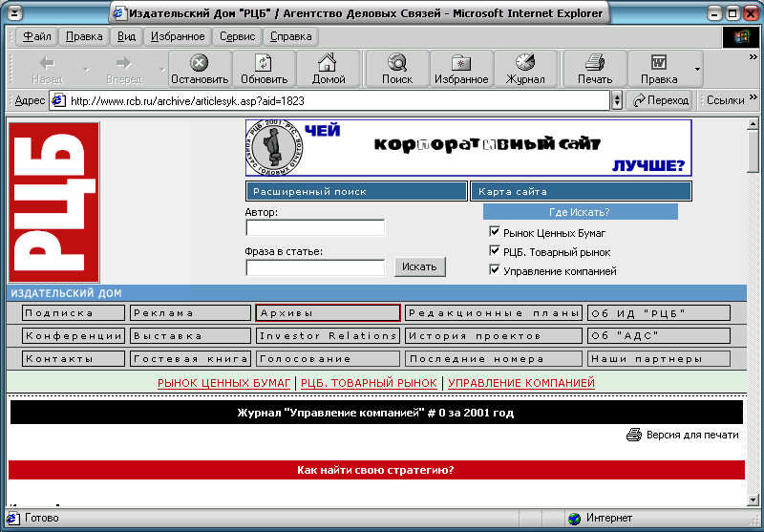Viewport: 764px width, 532px height.
Task: Click the Refresh (Обновить) toolbar icon
Action: pos(264,63)
